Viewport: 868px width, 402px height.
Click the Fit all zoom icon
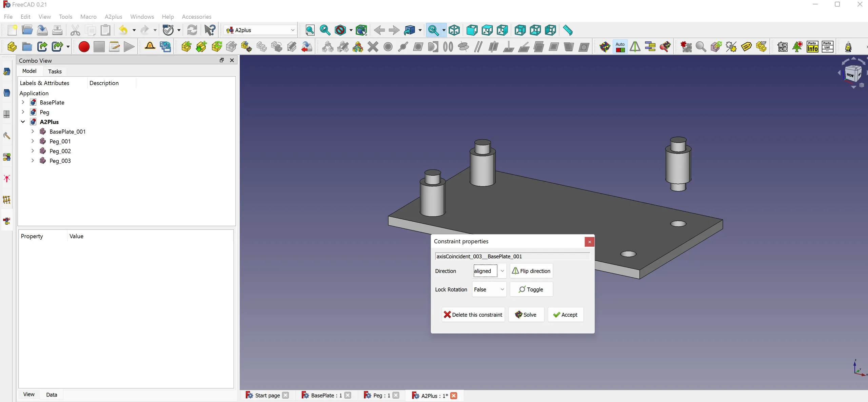[310, 30]
